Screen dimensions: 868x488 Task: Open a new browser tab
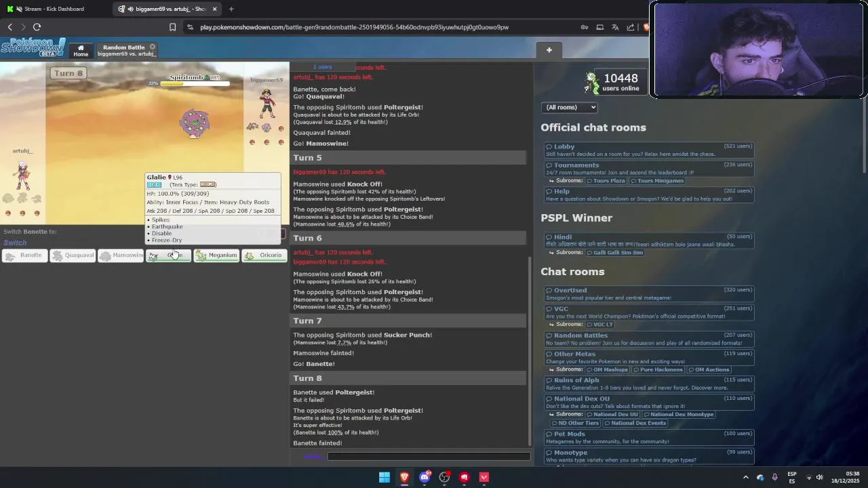click(231, 9)
